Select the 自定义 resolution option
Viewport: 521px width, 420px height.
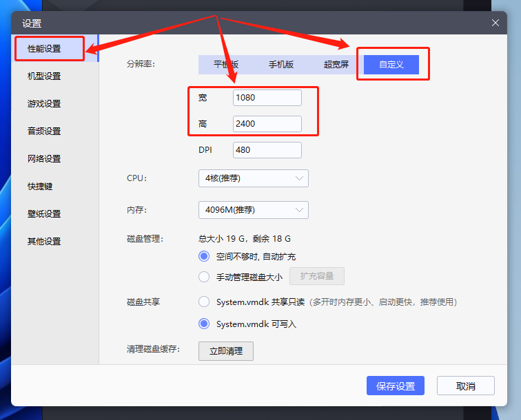coord(391,65)
